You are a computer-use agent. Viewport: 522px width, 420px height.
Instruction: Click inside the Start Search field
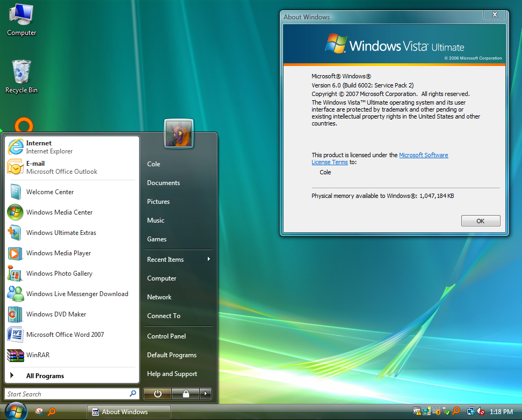(64, 393)
